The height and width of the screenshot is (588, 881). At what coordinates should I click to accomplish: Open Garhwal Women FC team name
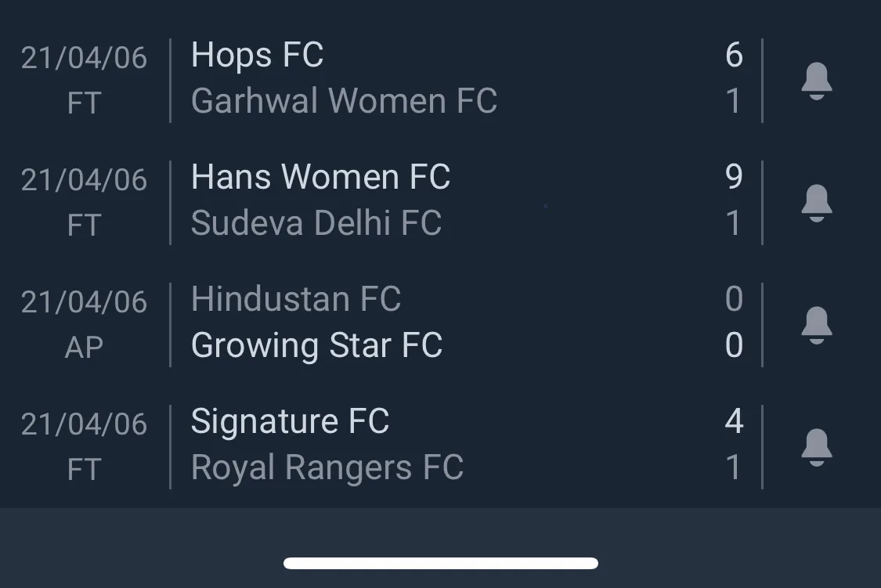(x=344, y=101)
